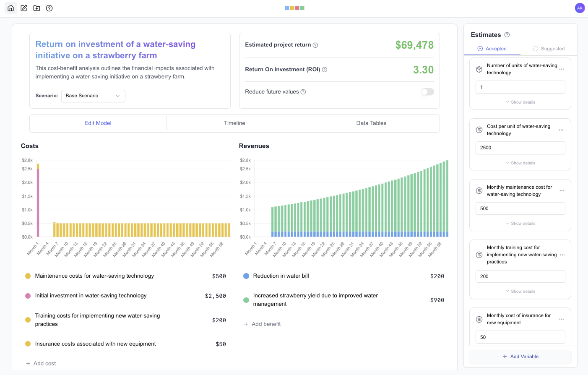Click yellow swatch beside Insurance costs

[28, 344]
